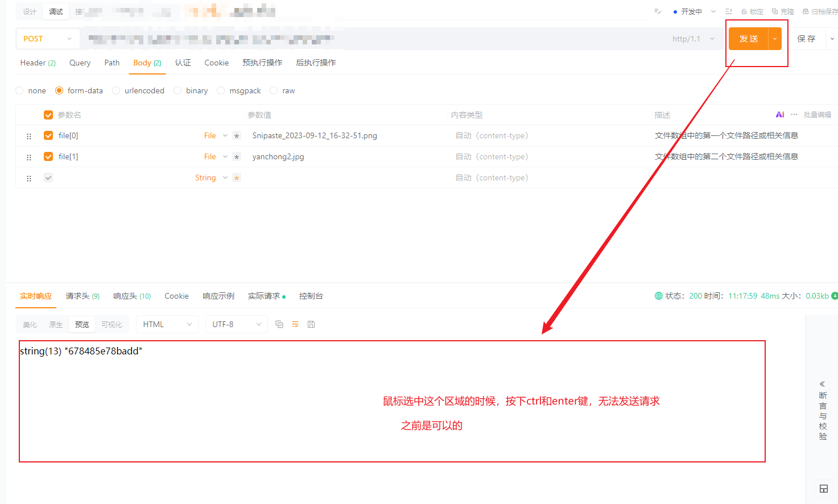This screenshot has width=838, height=504.
Task: Click the edit description icon beside 开发中
Action: click(658, 11)
